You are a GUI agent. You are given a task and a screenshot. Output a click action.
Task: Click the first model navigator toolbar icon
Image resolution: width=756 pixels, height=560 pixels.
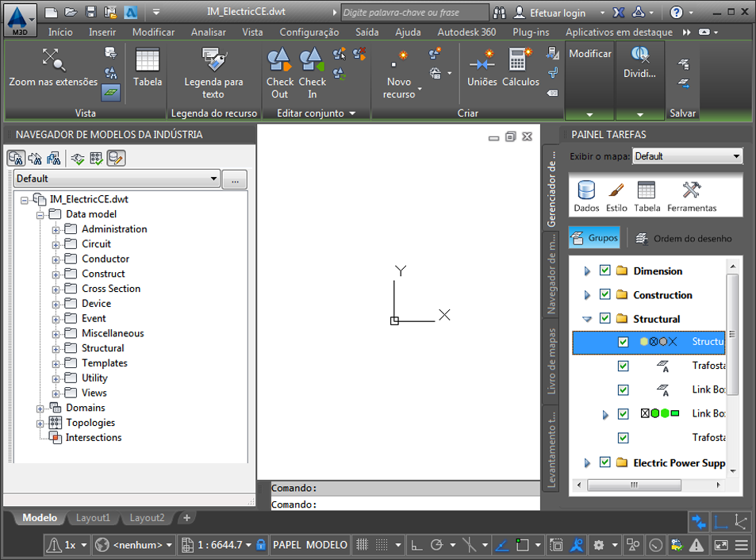click(x=16, y=158)
